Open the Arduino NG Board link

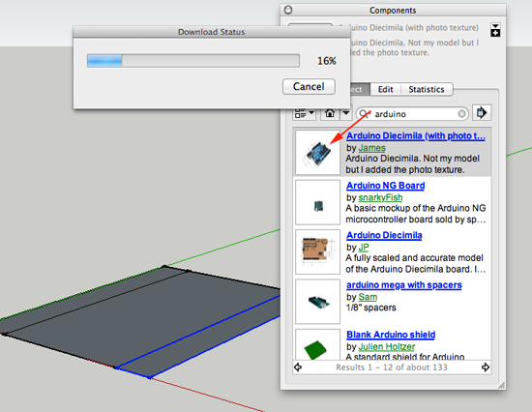[x=385, y=186]
